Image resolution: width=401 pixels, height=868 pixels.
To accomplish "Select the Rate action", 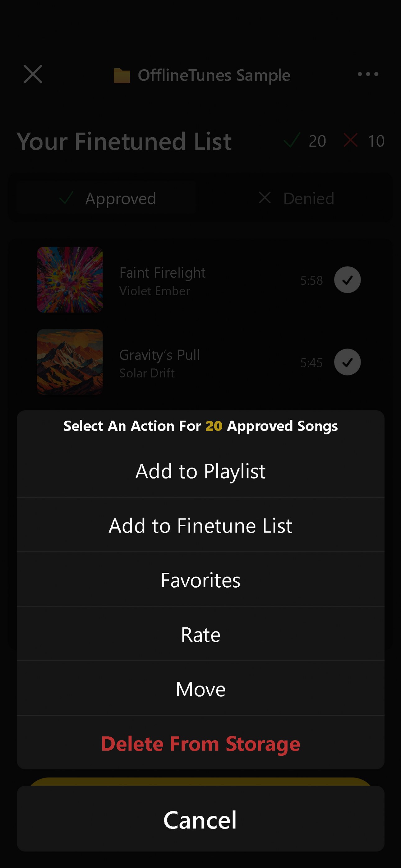I will coord(200,635).
